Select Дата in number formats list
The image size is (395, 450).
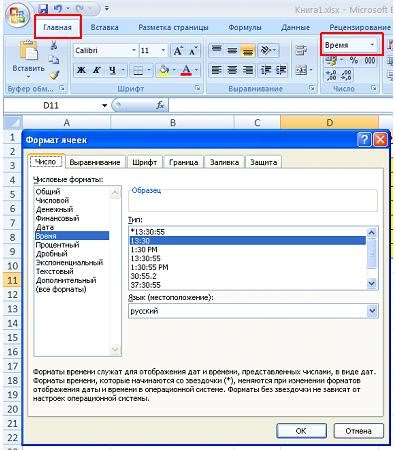45,227
